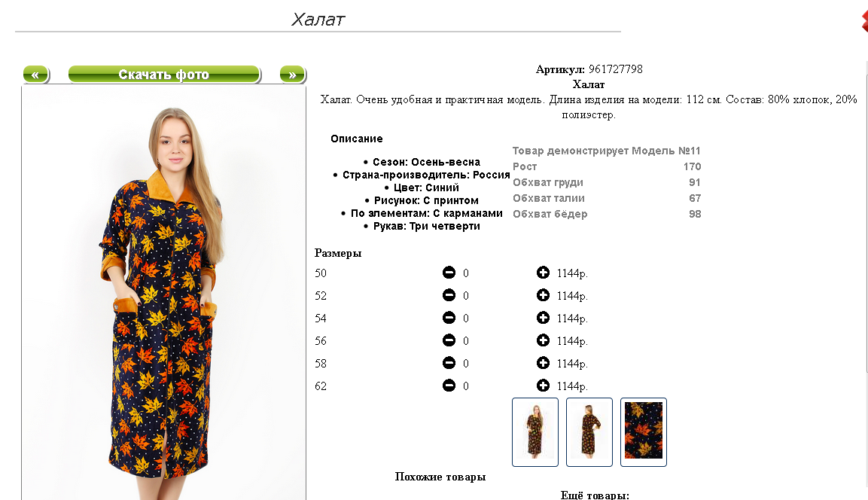Increase quantity for size 50
This screenshot has height=500, width=868.
click(x=543, y=273)
